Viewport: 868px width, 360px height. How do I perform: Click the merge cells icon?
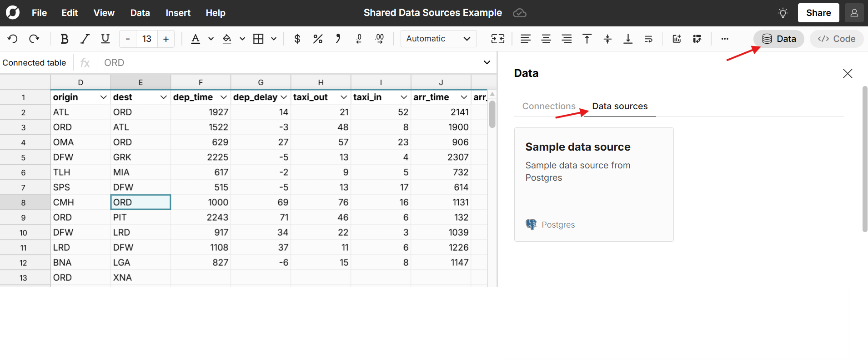[x=497, y=39]
